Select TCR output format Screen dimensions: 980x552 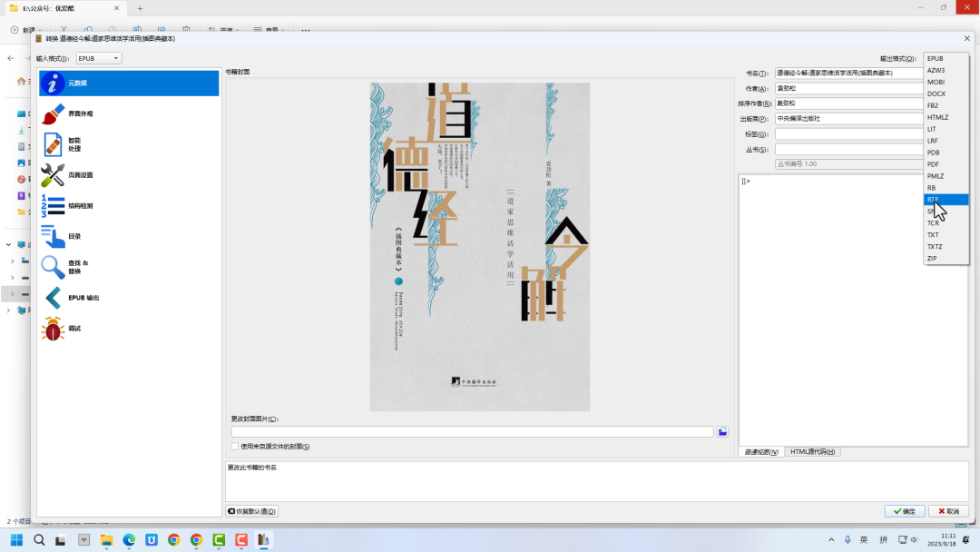click(x=946, y=223)
